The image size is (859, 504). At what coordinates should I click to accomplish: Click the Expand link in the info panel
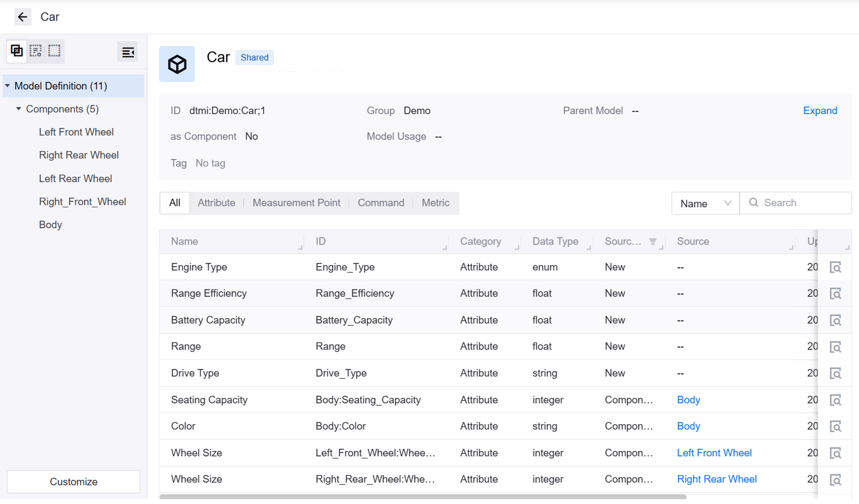820,111
